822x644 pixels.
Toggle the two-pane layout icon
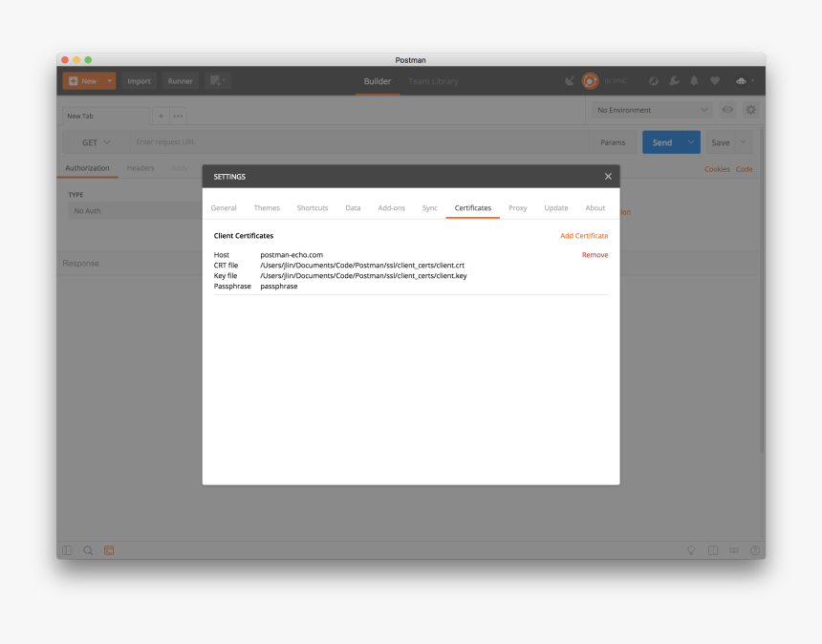point(713,550)
